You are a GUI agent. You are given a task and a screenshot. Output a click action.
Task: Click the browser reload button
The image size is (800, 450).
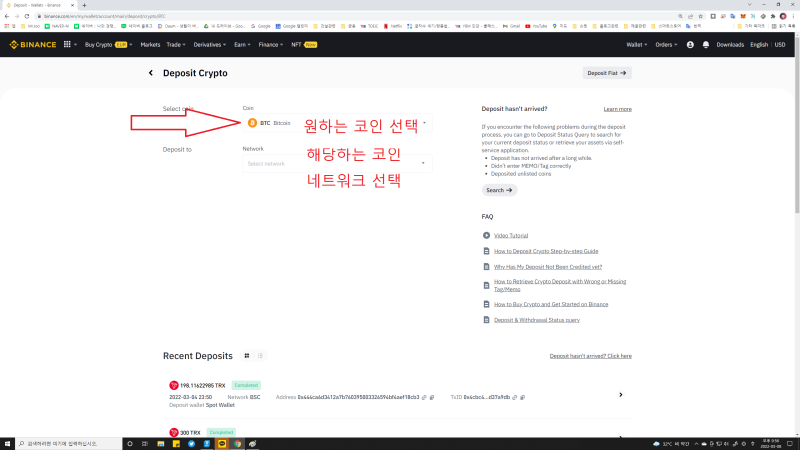(27, 16)
